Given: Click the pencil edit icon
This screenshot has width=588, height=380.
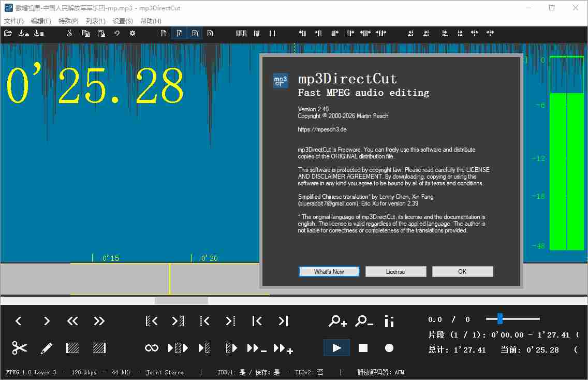Looking at the screenshot, I should click(47, 348).
